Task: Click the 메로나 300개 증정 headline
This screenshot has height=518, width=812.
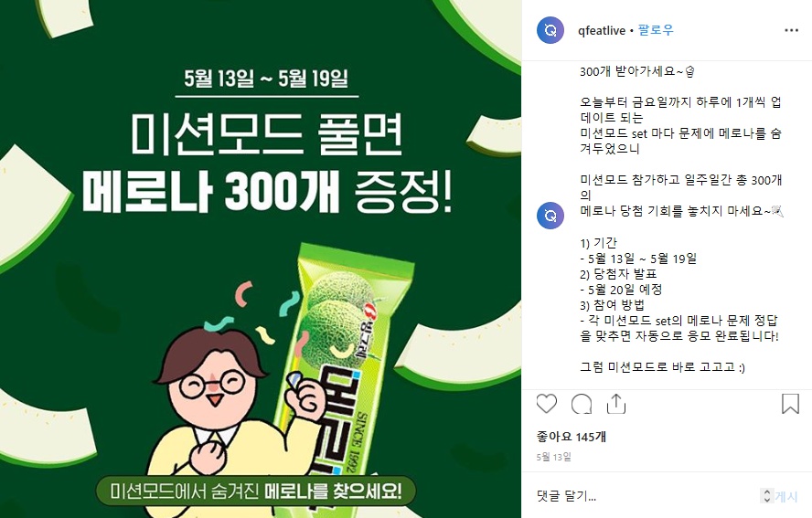Action: 267,193
